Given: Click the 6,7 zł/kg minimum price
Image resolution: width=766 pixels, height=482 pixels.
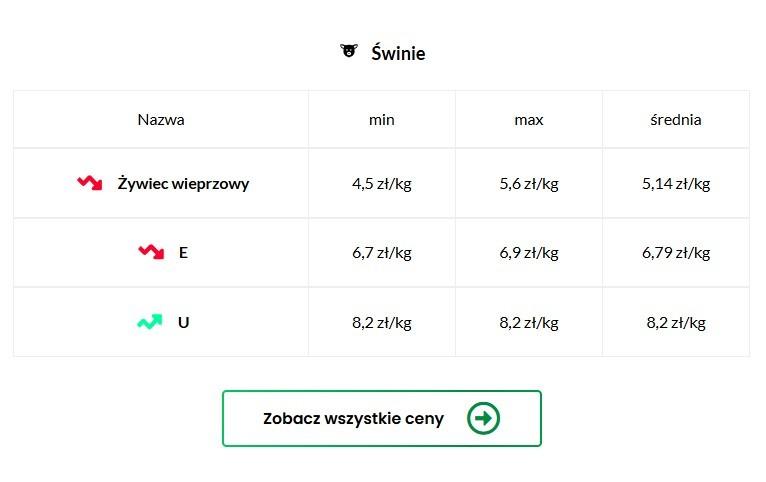Looking at the screenshot, I should point(382,253).
